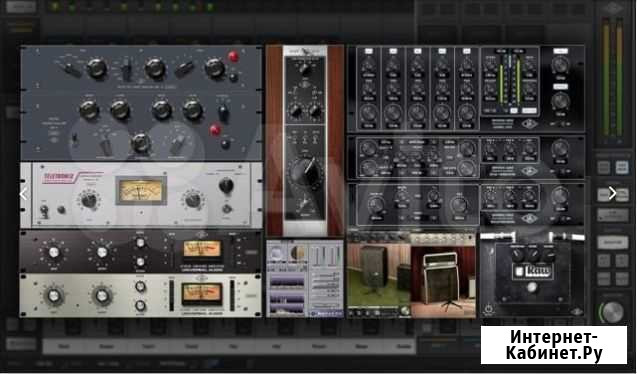
Task: Click the LA-2A VU meter
Action: 141,191
